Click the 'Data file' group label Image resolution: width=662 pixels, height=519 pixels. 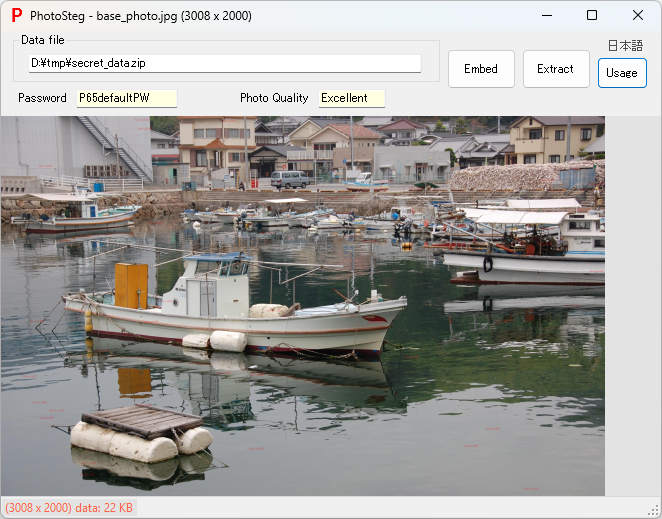43,40
